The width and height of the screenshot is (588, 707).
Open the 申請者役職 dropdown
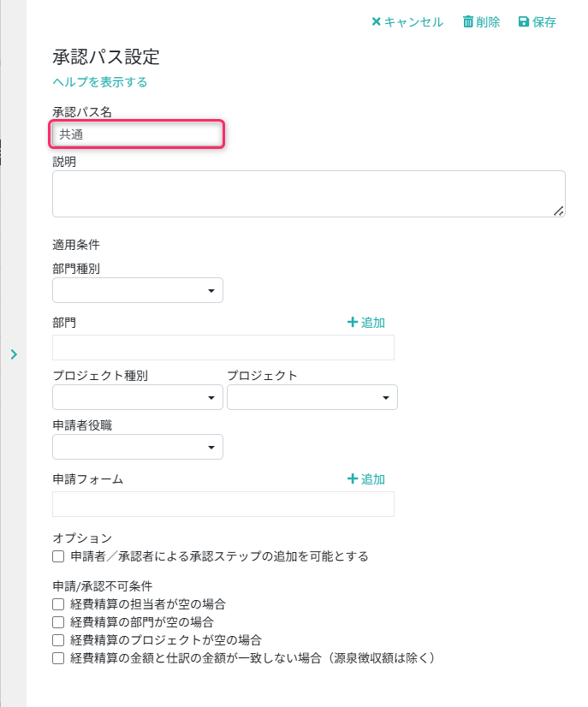(138, 447)
